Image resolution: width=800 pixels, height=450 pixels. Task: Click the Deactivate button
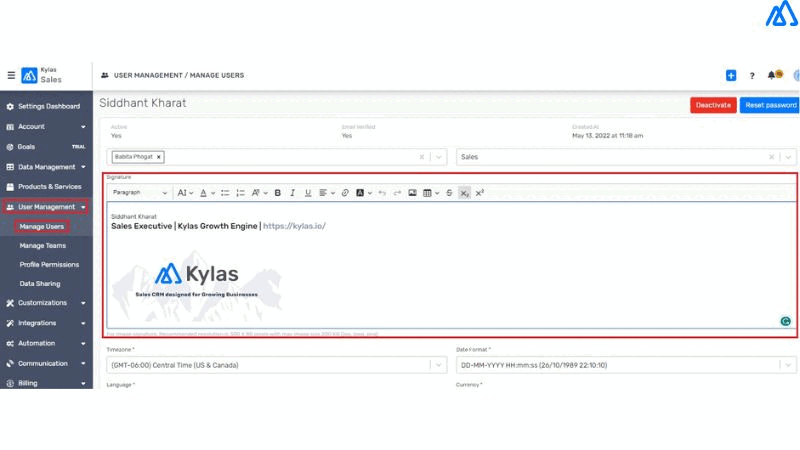coord(713,105)
